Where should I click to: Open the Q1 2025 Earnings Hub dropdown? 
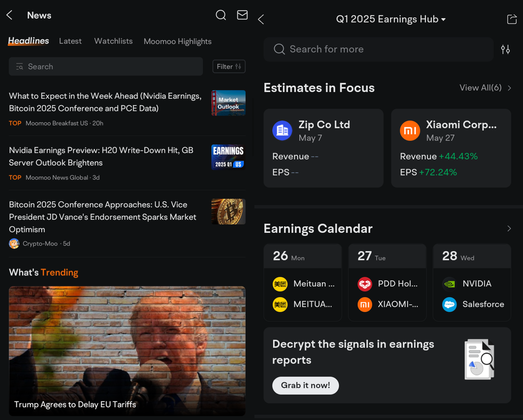click(x=391, y=19)
